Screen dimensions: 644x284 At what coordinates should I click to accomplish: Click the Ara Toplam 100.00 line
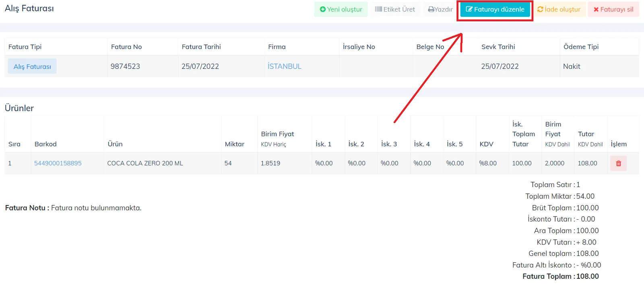pos(566,230)
